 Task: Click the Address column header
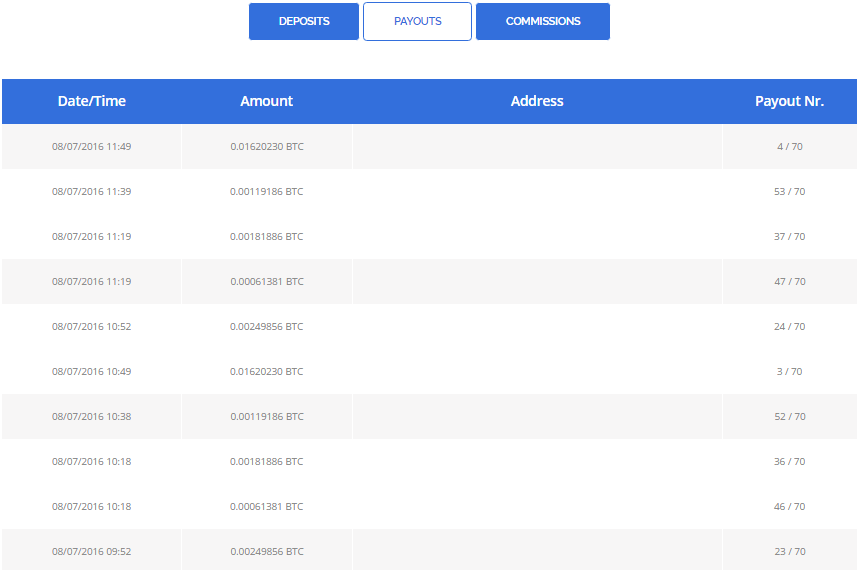(537, 101)
